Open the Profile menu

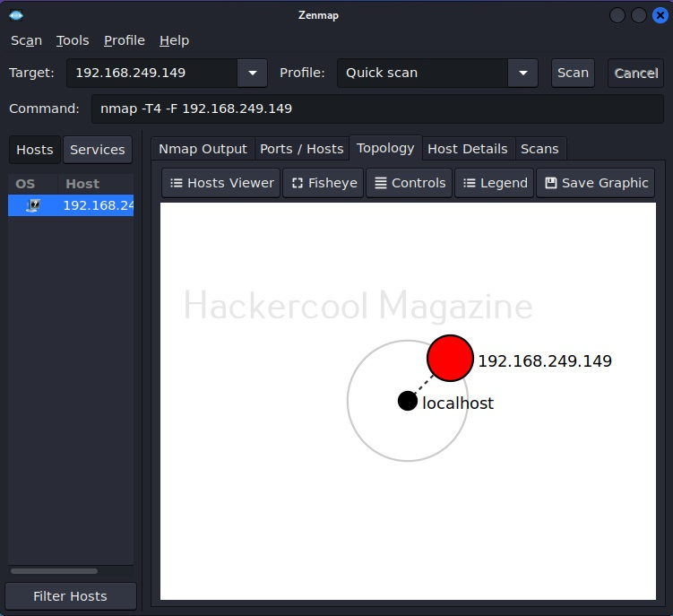125,40
